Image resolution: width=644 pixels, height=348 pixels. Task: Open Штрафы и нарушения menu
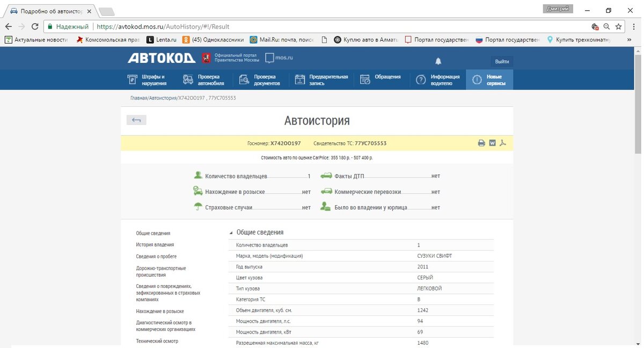[x=147, y=79]
